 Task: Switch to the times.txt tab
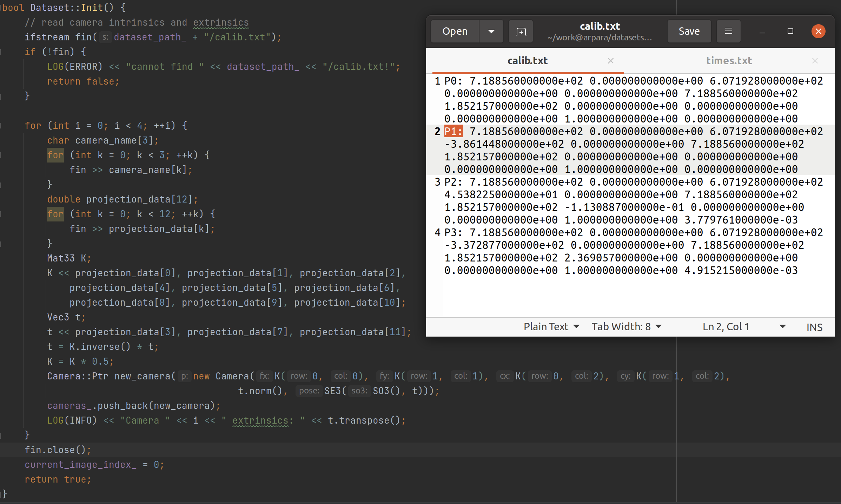tap(728, 60)
